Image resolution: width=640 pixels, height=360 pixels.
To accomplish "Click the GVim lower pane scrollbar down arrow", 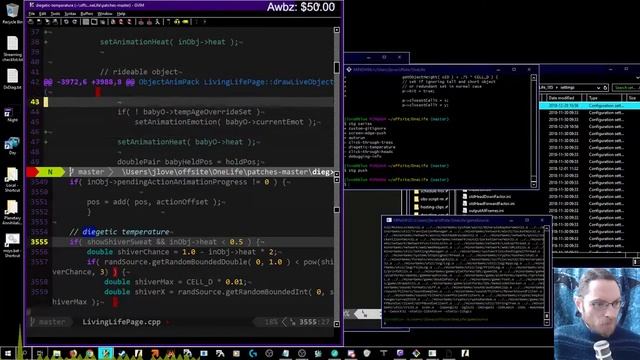I will [x=337, y=324].
